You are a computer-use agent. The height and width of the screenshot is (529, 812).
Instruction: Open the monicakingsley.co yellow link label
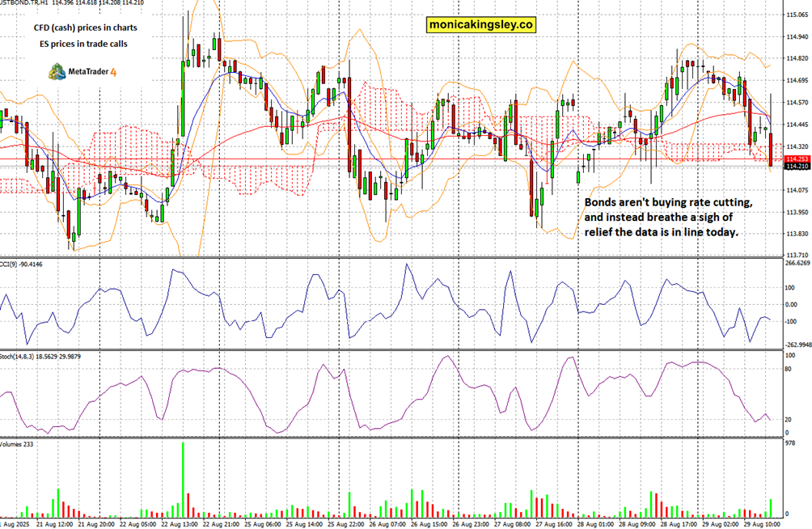coord(481,25)
